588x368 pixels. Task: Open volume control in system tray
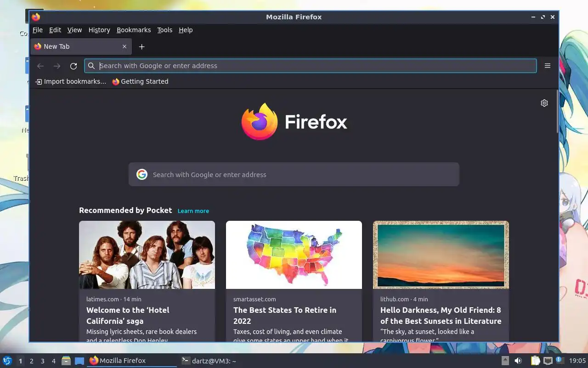[518, 361]
